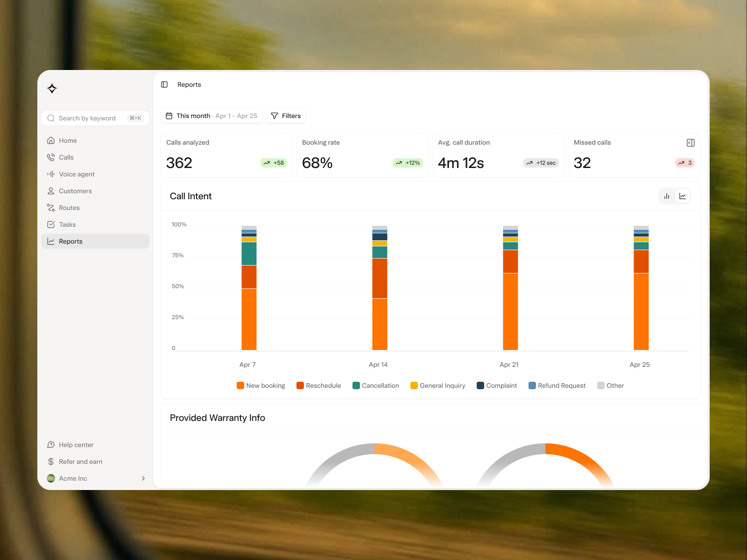The width and height of the screenshot is (747, 560).
Task: Open the This month date range selector
Action: point(211,116)
